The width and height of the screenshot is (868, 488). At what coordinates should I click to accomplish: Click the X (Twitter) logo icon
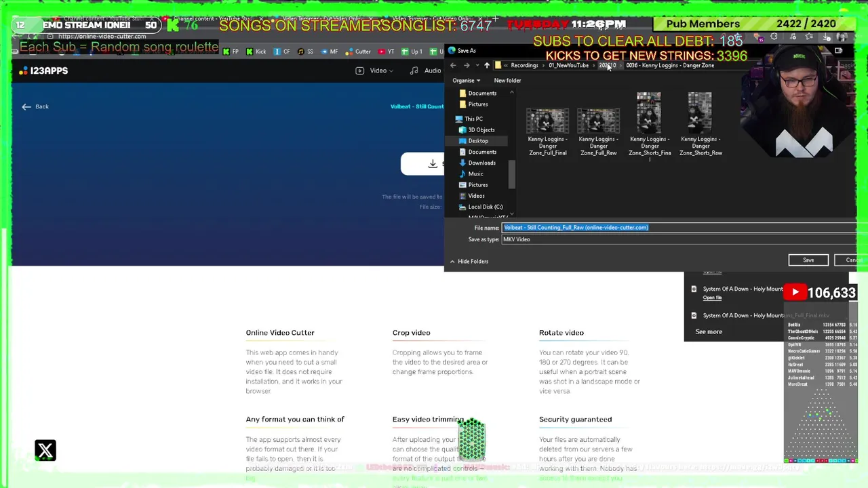click(45, 451)
